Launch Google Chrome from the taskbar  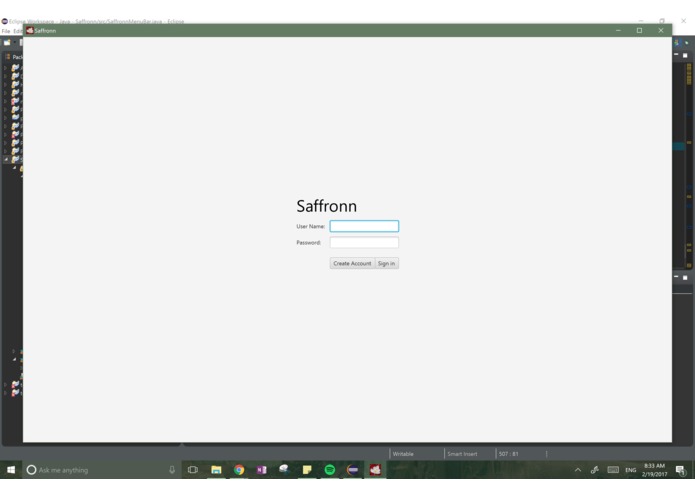click(239, 470)
